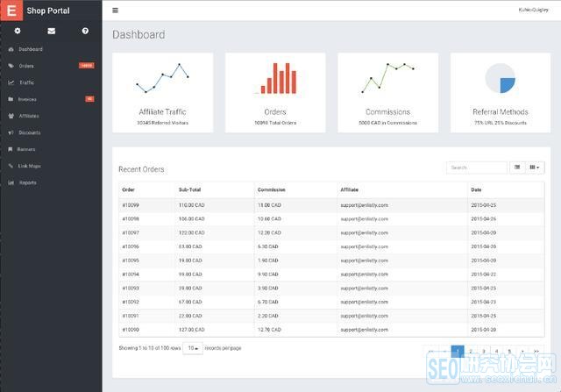Image resolution: width=561 pixels, height=392 pixels.
Task: Open Affiliates in the sidebar
Action: (x=29, y=116)
